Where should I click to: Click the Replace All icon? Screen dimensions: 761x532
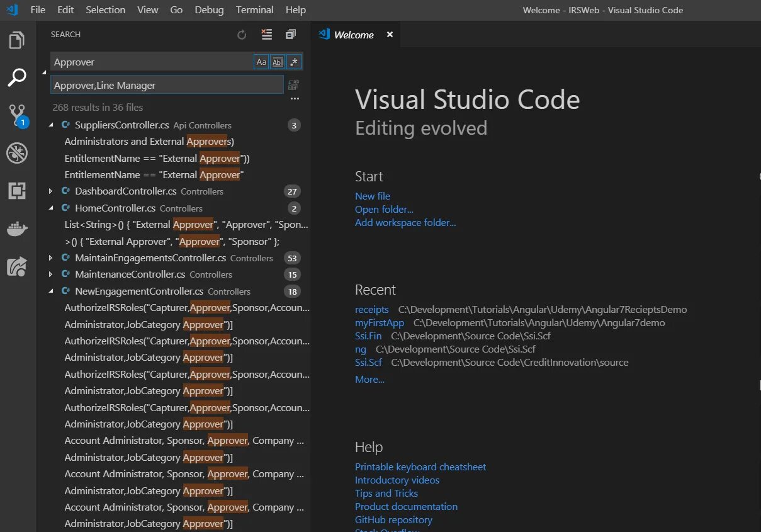(x=293, y=85)
